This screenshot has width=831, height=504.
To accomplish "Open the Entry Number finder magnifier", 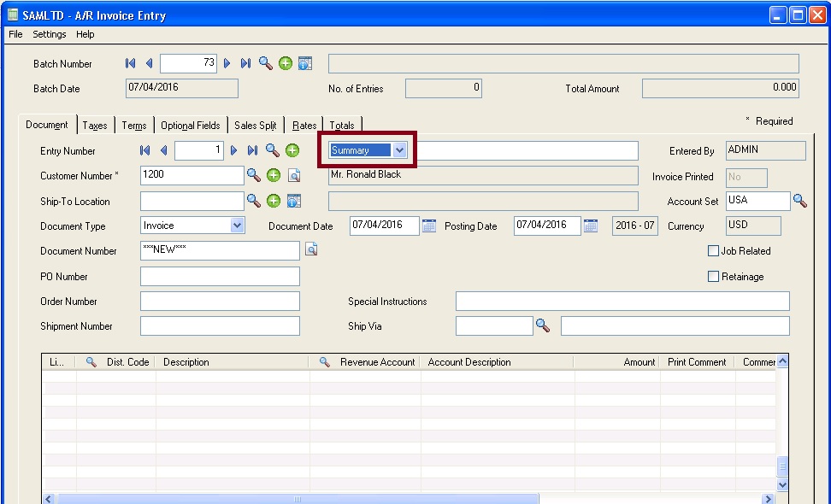I will (273, 150).
